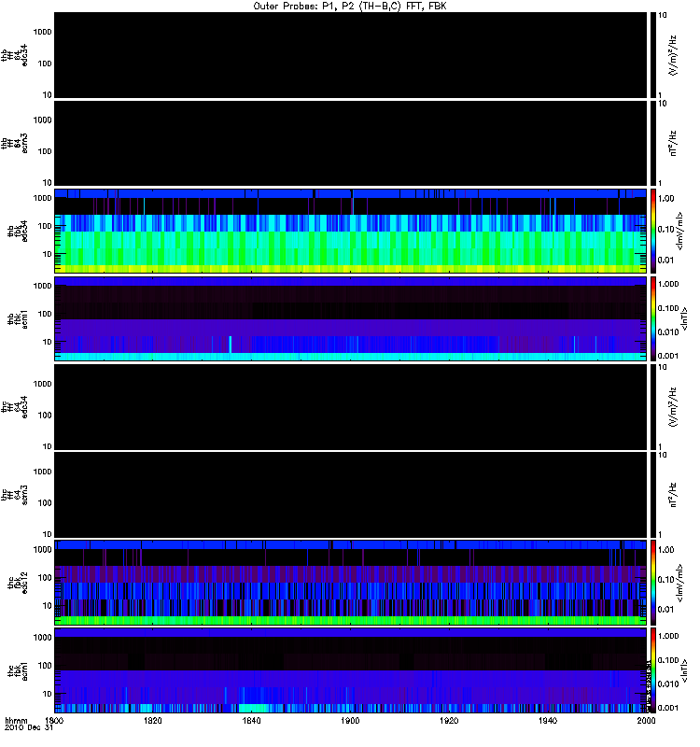
Task: Click the '1.00' value on thb fbk edc34 color bar
Action: (666, 198)
